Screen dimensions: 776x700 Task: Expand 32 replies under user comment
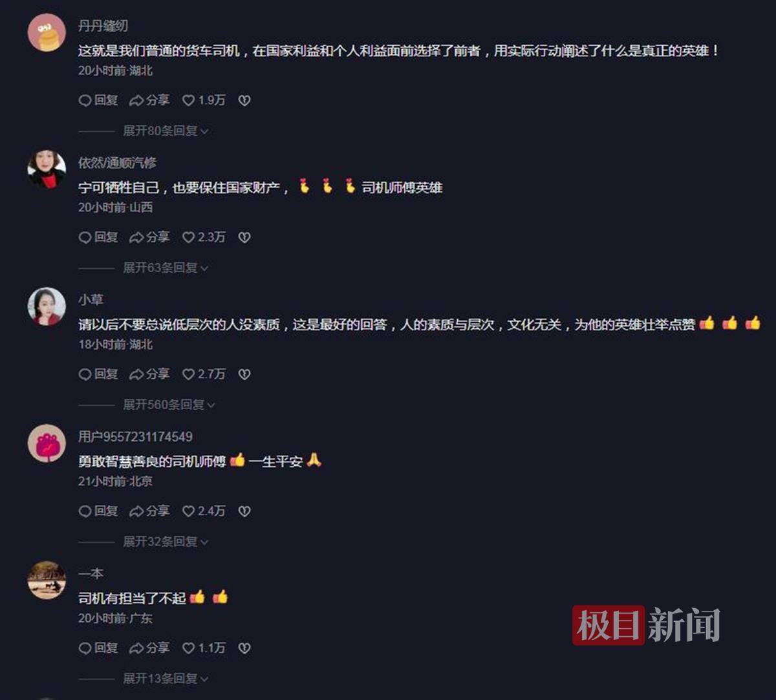[x=166, y=542]
